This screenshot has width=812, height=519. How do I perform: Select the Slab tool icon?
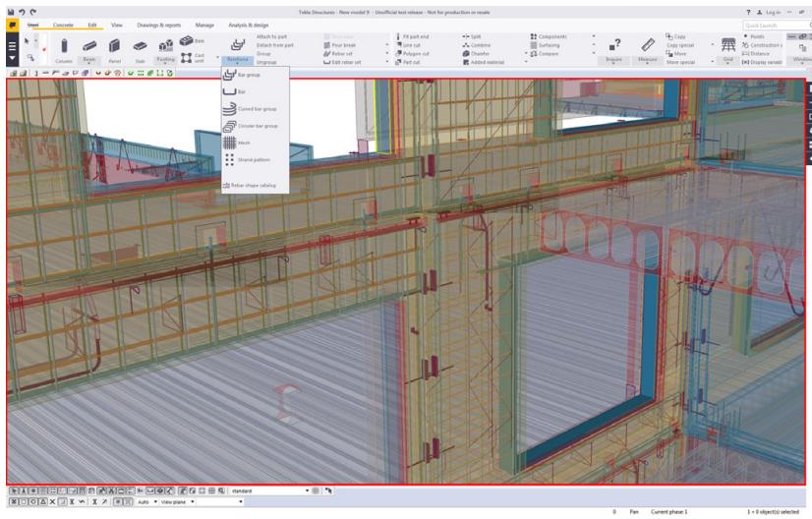[x=140, y=46]
